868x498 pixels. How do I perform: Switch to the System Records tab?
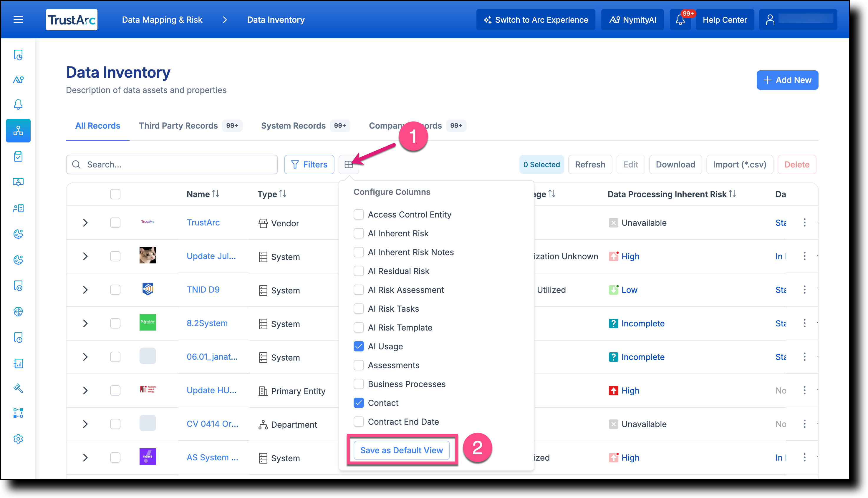pyautogui.click(x=305, y=125)
